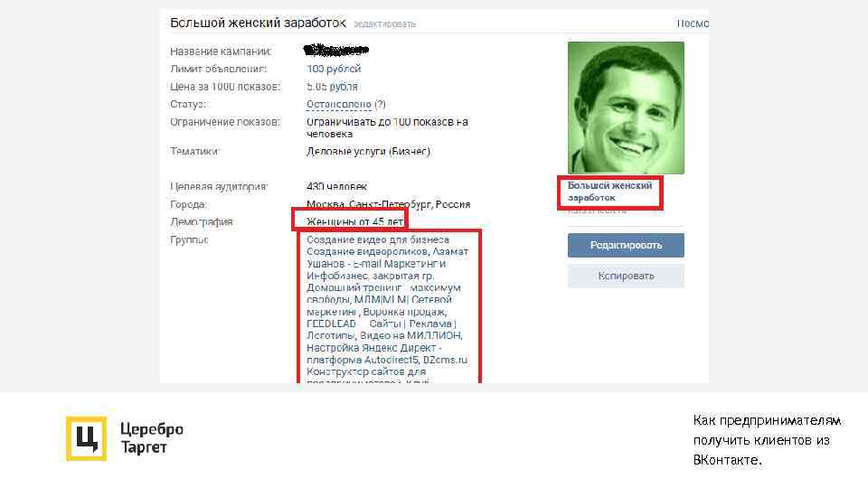Screen dimensions: 868x488
Task: Click the 5.05 рубля price link
Action: [332, 87]
